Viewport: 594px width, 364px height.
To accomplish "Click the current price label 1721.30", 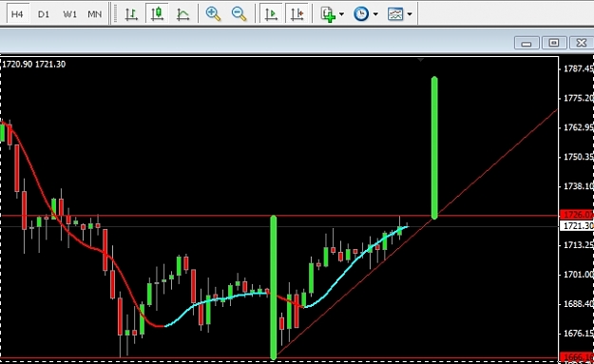I will point(577,226).
